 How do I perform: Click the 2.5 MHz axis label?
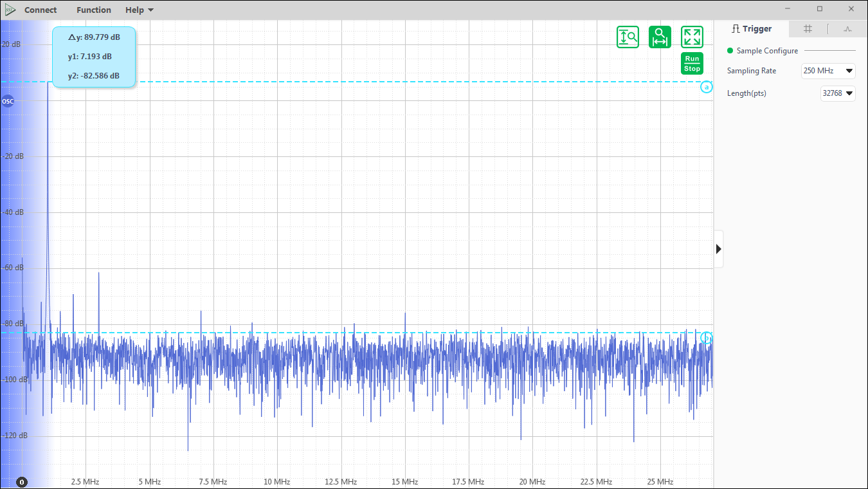coord(85,482)
